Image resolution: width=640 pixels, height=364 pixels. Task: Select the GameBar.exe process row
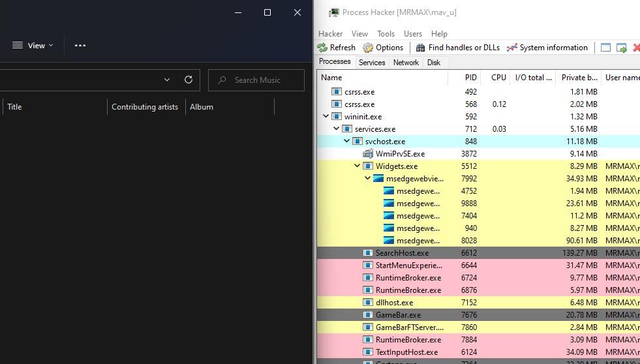click(x=478, y=315)
